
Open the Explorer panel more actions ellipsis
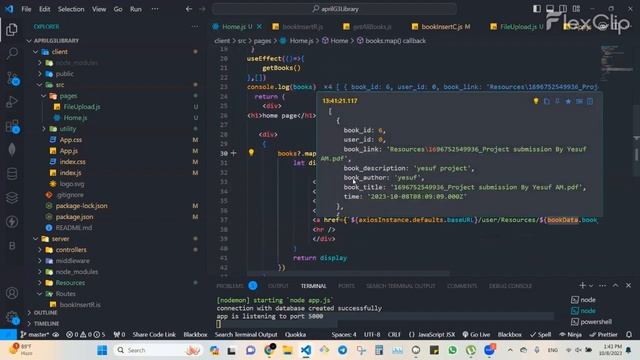click(x=195, y=27)
